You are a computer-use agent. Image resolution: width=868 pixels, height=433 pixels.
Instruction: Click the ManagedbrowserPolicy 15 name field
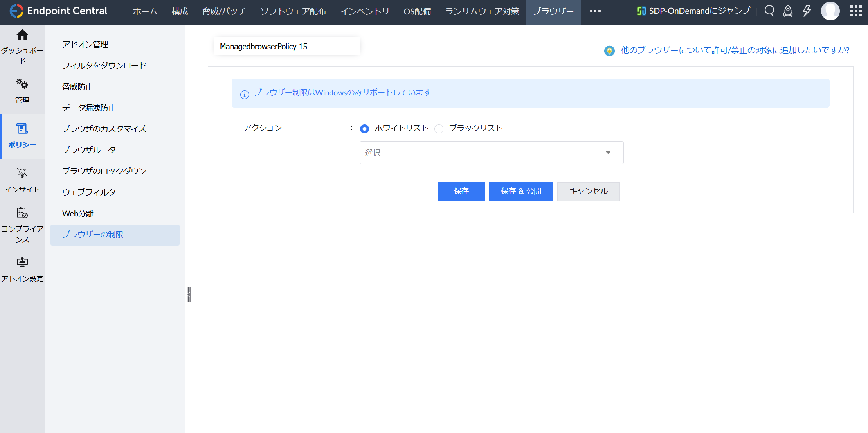click(x=287, y=46)
